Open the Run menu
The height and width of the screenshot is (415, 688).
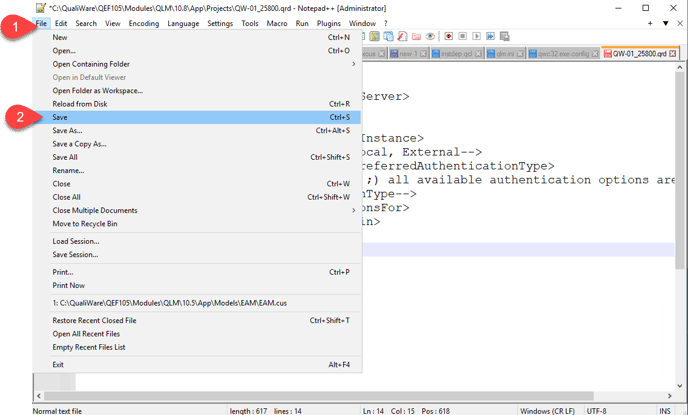pos(302,23)
